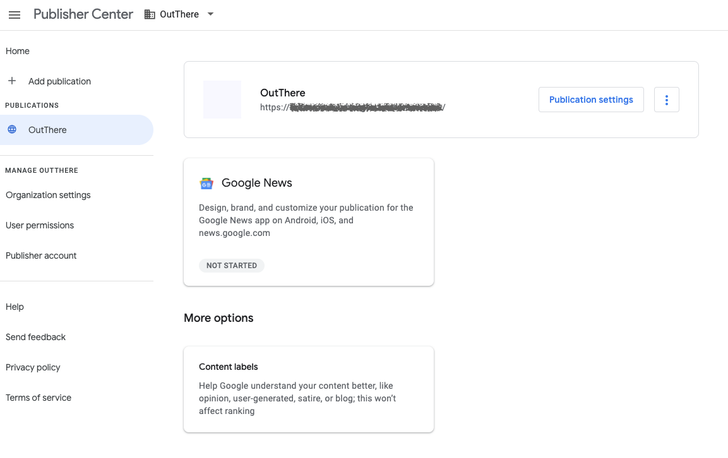
Task: Click the organization building icon
Action: click(x=150, y=15)
